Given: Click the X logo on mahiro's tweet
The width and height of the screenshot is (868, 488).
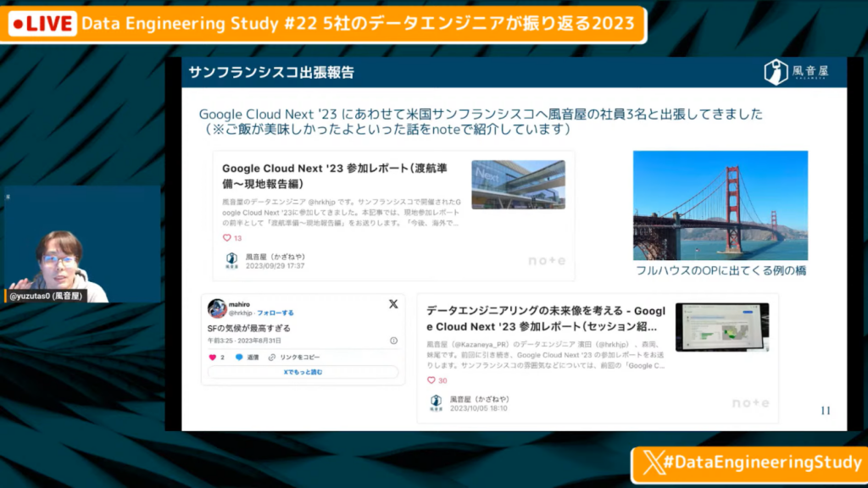Looking at the screenshot, I should coord(392,304).
